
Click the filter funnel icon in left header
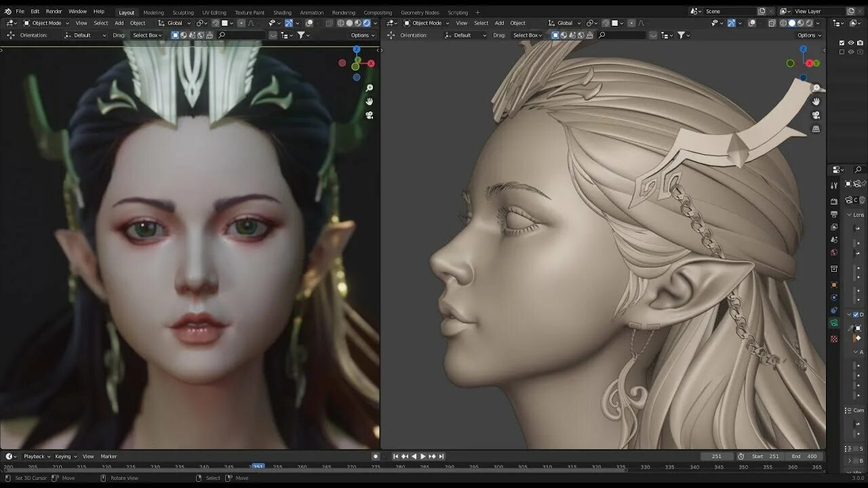pyautogui.click(x=301, y=35)
